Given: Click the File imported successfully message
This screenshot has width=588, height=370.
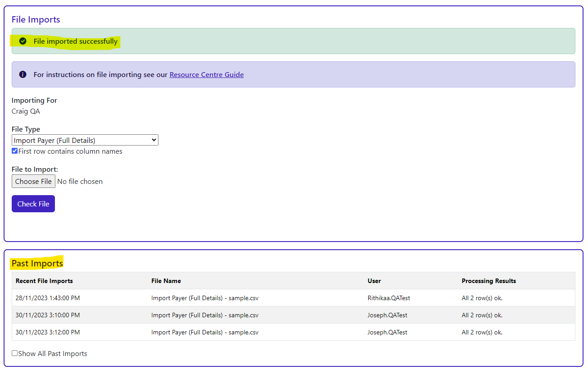Looking at the screenshot, I should pos(75,41).
